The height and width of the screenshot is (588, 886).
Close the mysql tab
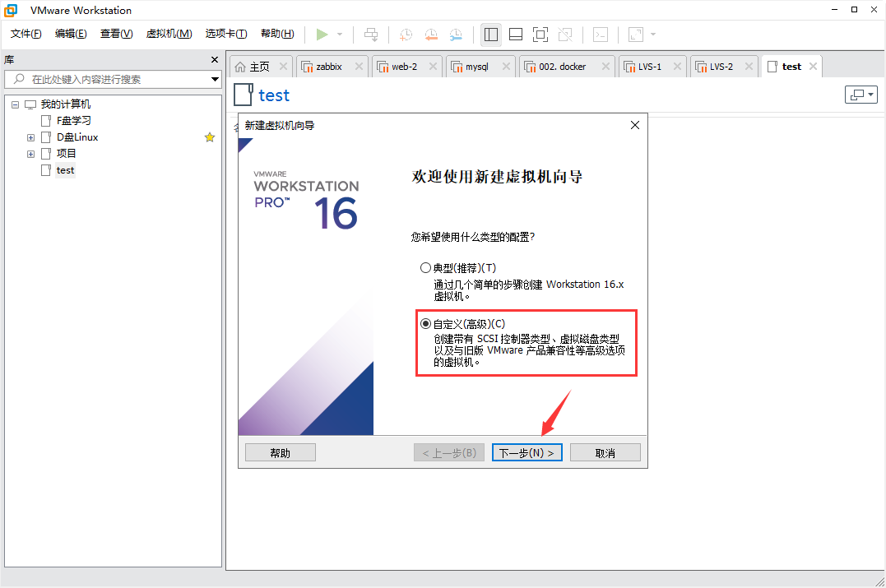click(x=506, y=67)
